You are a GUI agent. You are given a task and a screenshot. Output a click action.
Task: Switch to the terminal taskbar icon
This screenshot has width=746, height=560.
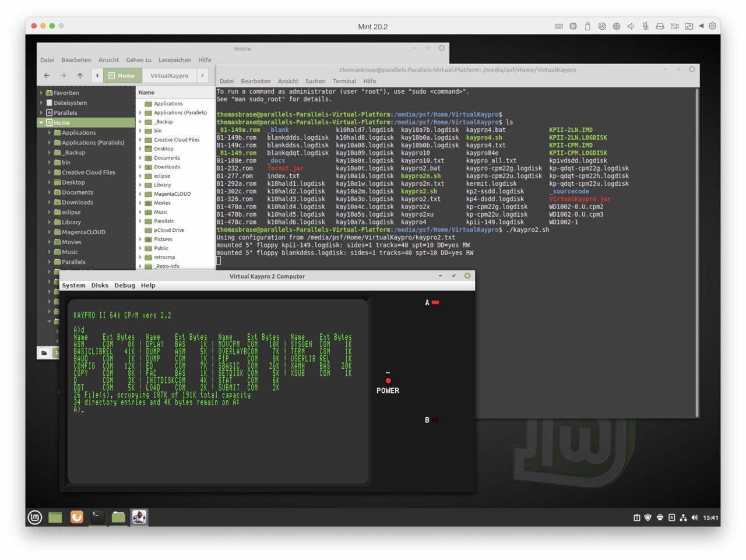click(97, 517)
